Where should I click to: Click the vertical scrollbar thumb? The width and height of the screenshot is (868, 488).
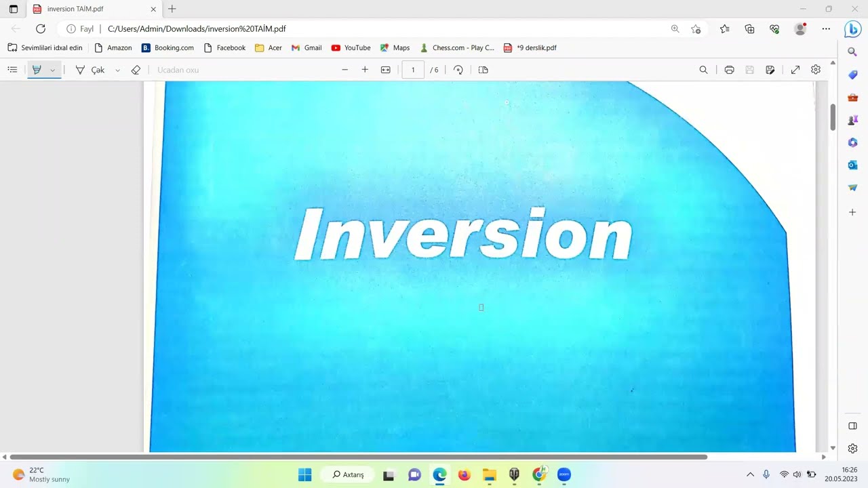pos(833,117)
